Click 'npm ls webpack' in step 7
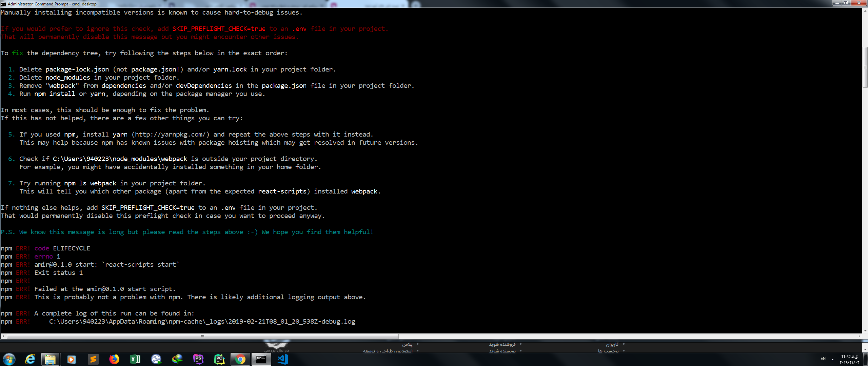Viewport: 868px width, 366px height. 90,183
